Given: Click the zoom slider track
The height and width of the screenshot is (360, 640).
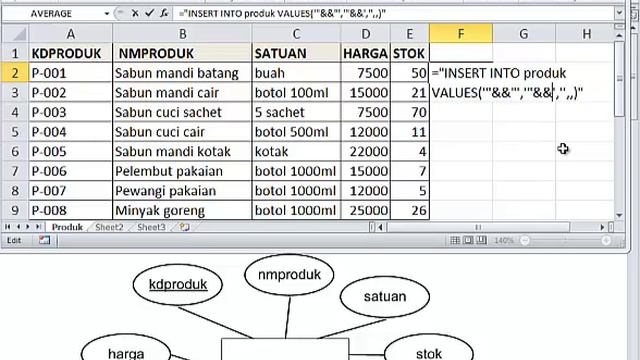Looking at the screenshot, I should pos(565,240).
